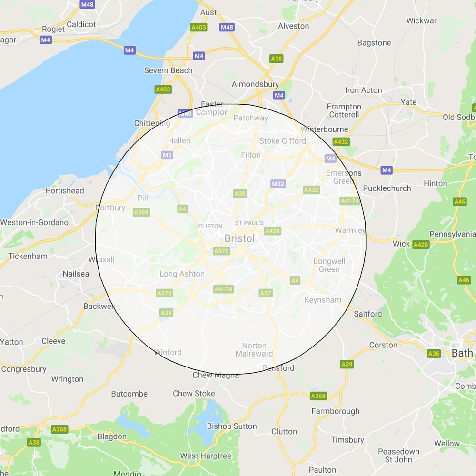Image resolution: width=476 pixels, height=476 pixels.
Task: Click the A432 badge near Winterbourne
Action: tap(341, 142)
